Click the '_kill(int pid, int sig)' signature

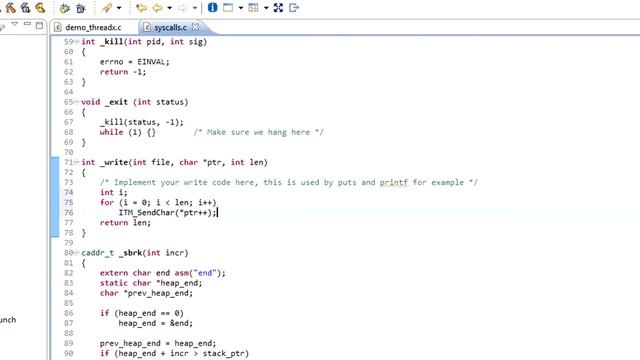(x=153, y=42)
